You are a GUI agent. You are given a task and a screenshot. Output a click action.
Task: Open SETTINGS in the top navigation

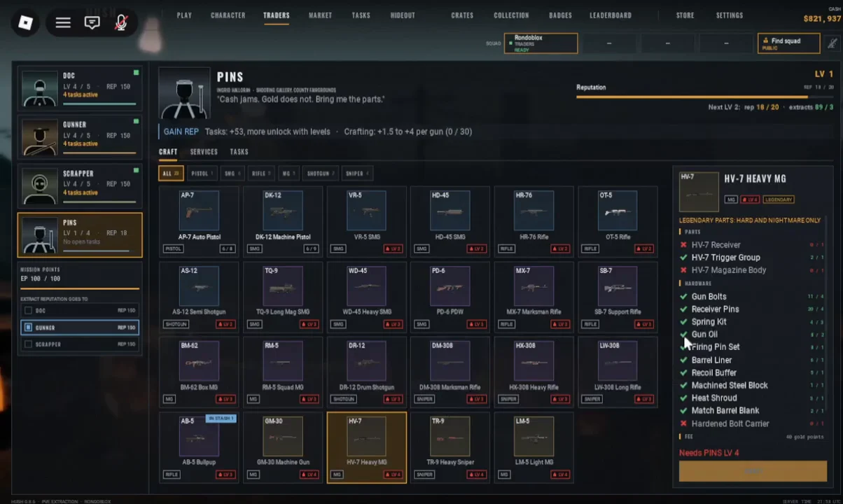click(x=730, y=15)
